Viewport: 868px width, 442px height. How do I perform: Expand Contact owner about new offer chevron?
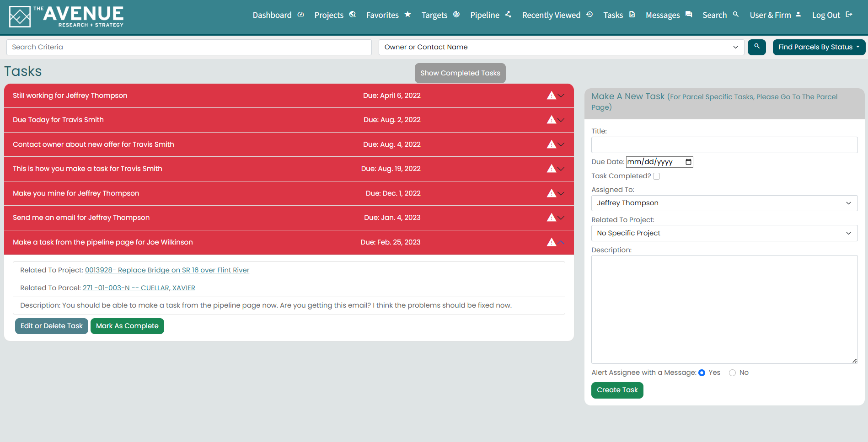(x=561, y=144)
